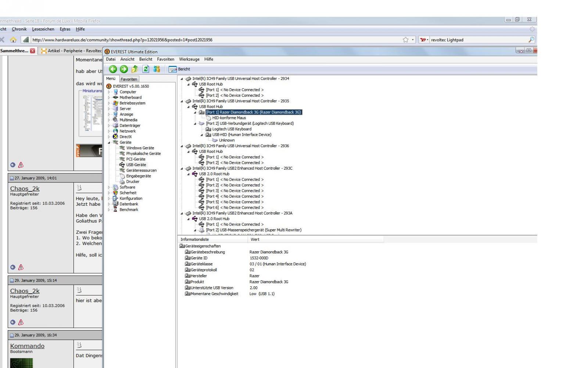Open Firefox Chronik menu

coord(19,29)
